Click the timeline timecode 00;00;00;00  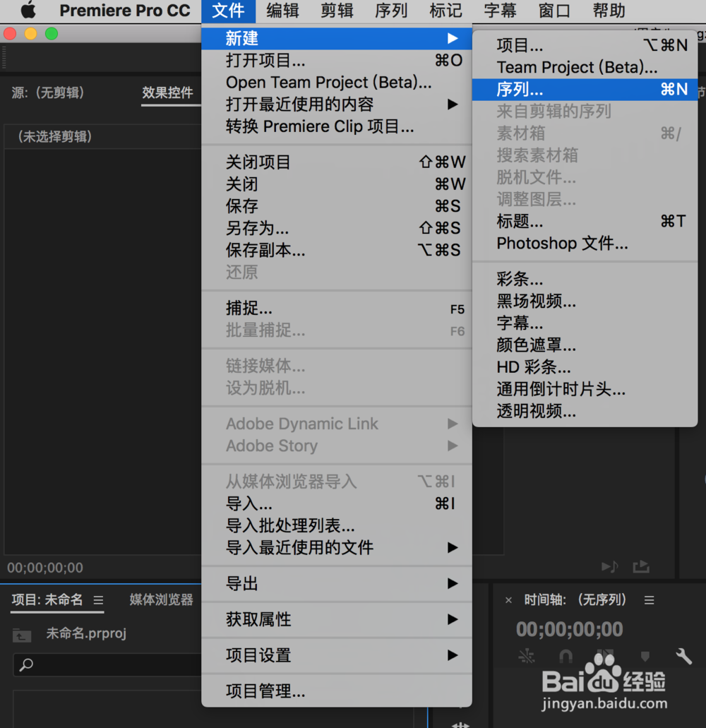coord(569,630)
